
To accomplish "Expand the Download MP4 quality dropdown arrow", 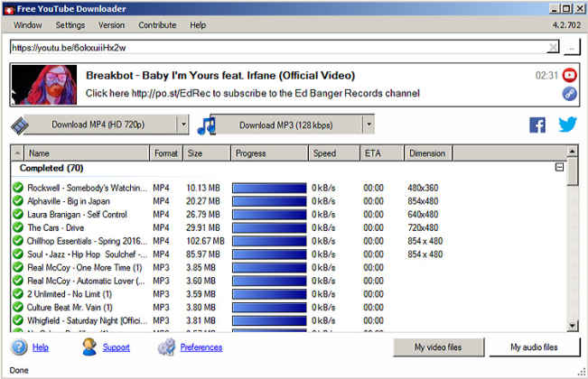I will tap(183, 125).
